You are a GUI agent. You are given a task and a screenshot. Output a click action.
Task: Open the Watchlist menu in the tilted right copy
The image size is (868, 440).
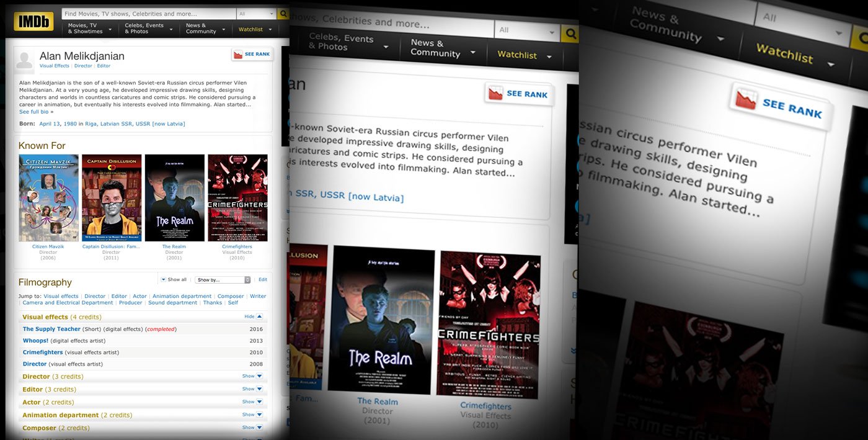point(795,55)
